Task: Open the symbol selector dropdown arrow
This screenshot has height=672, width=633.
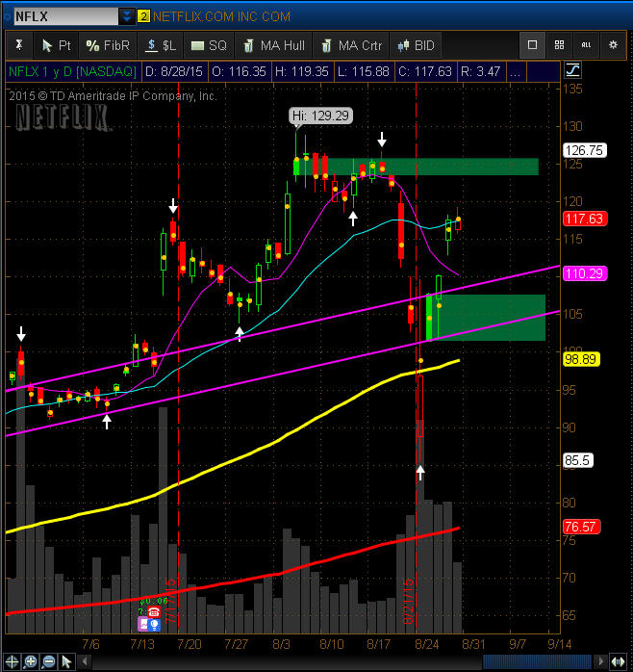Action: click(127, 16)
